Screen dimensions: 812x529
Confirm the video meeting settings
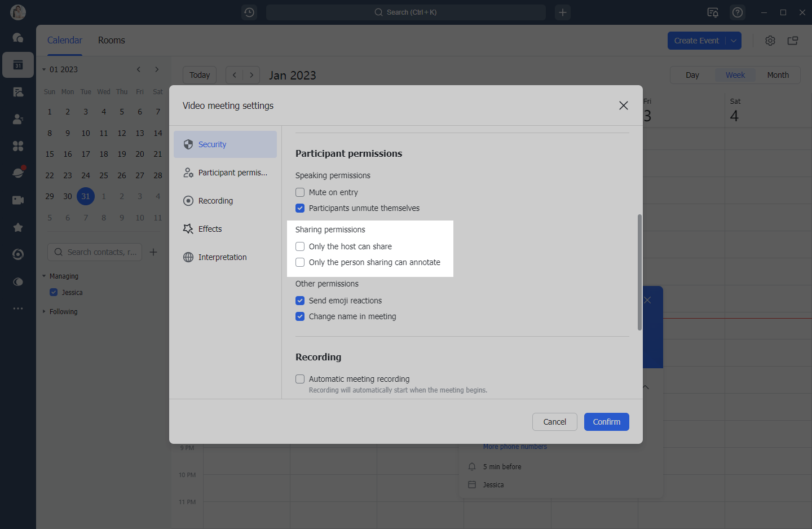tap(606, 421)
